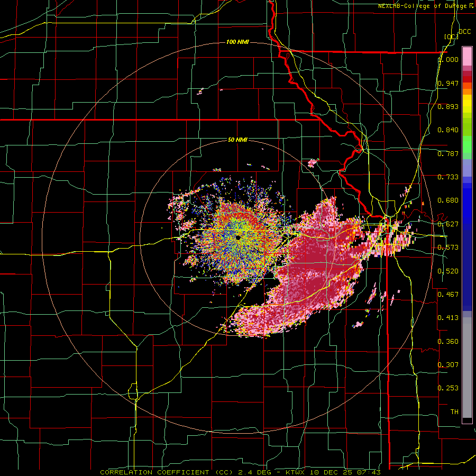Click the 50 NMI range ring label
Screen dimensions: 476x476
point(237,140)
